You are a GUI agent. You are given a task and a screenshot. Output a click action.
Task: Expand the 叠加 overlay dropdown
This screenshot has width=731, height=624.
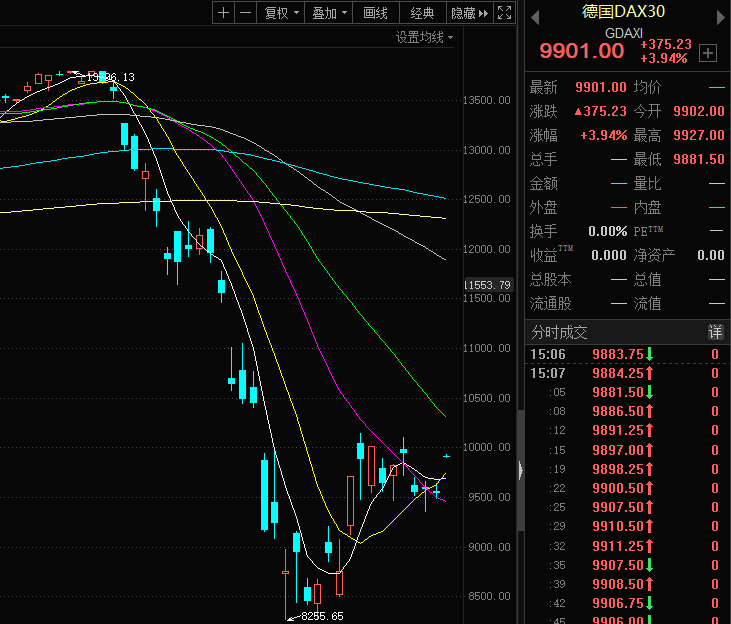point(329,13)
